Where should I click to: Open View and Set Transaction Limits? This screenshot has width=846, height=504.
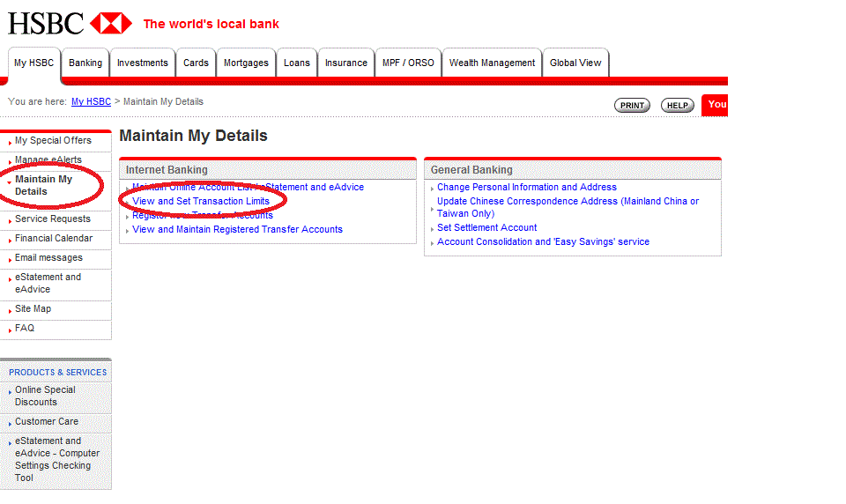[x=201, y=201]
